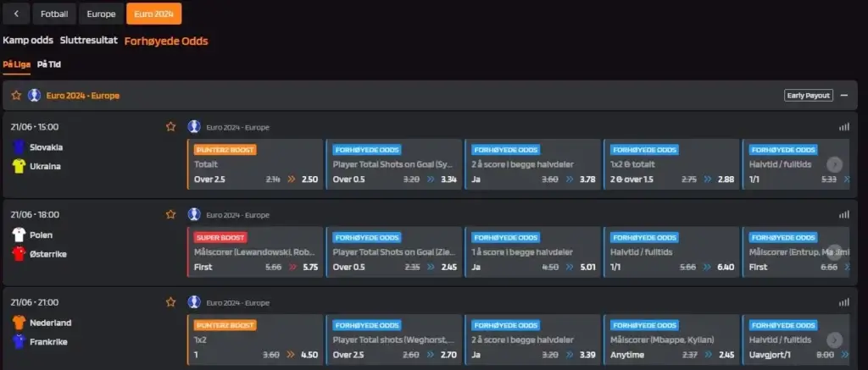The width and height of the screenshot is (868, 370).
Task: Bet Over 2.5 Totalt at 2.50
Action: (254, 164)
